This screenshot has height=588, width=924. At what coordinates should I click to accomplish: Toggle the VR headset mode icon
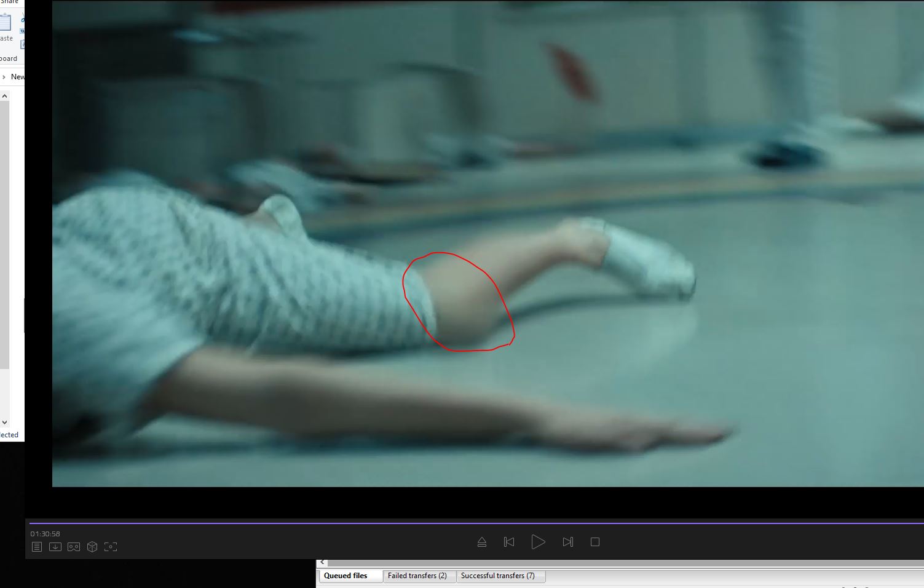[x=74, y=547]
